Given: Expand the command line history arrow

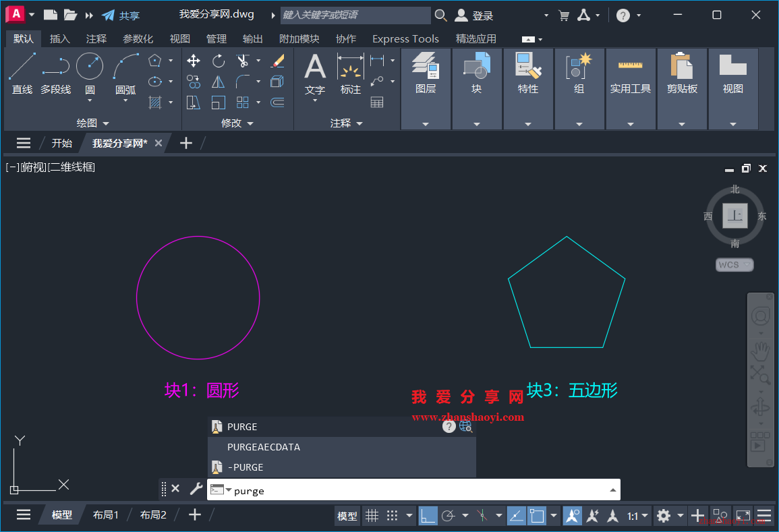Looking at the screenshot, I should tap(613, 490).
